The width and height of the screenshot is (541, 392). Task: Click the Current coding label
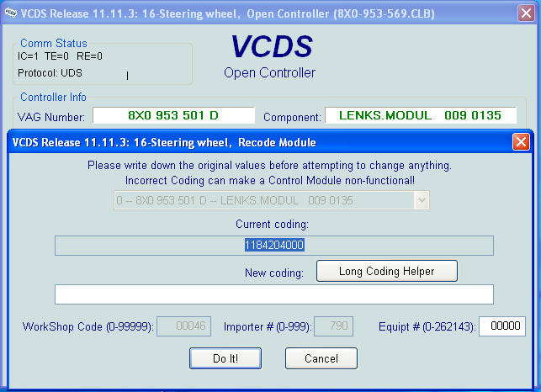point(273,225)
